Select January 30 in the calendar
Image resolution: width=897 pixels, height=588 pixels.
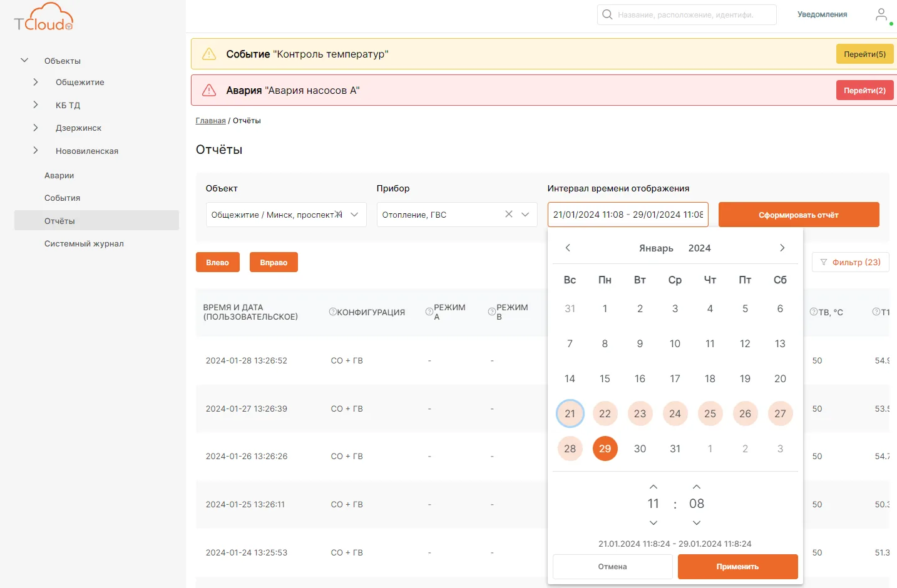click(640, 449)
